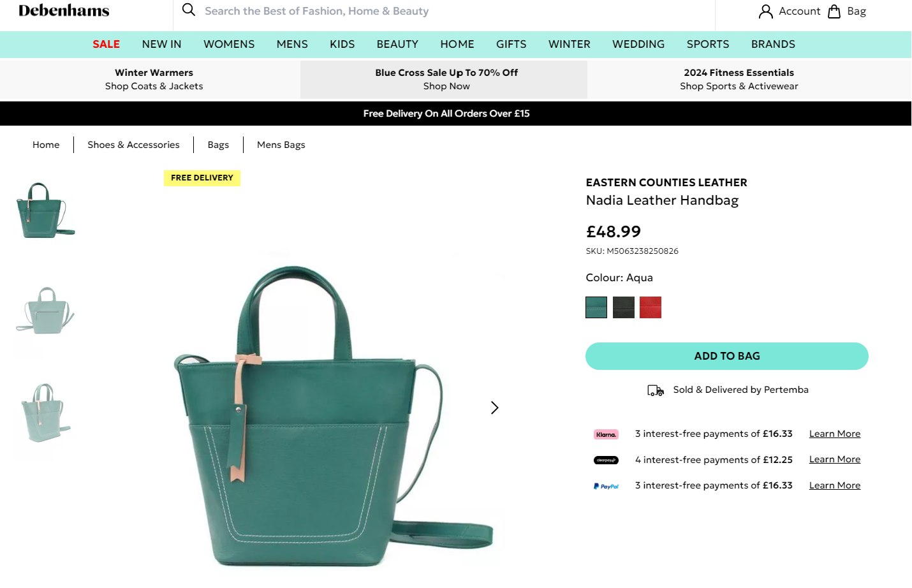Click the Klarna payment logo
912x588 pixels.
click(606, 434)
